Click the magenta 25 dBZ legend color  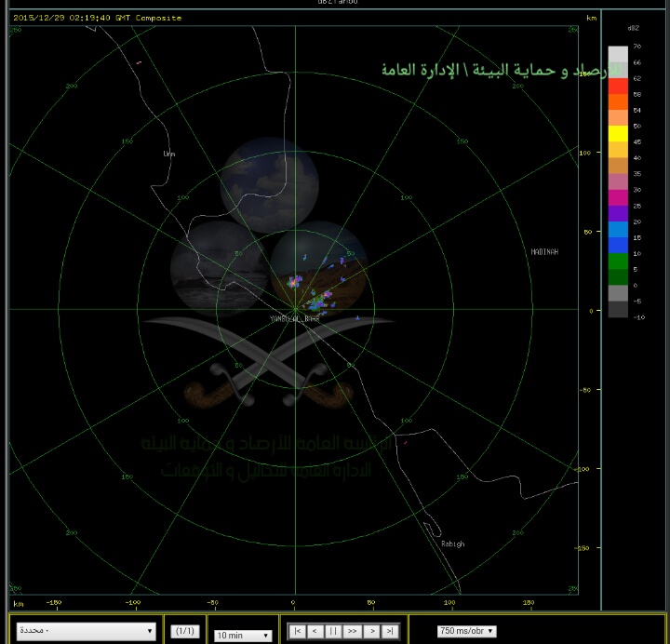[x=618, y=197]
